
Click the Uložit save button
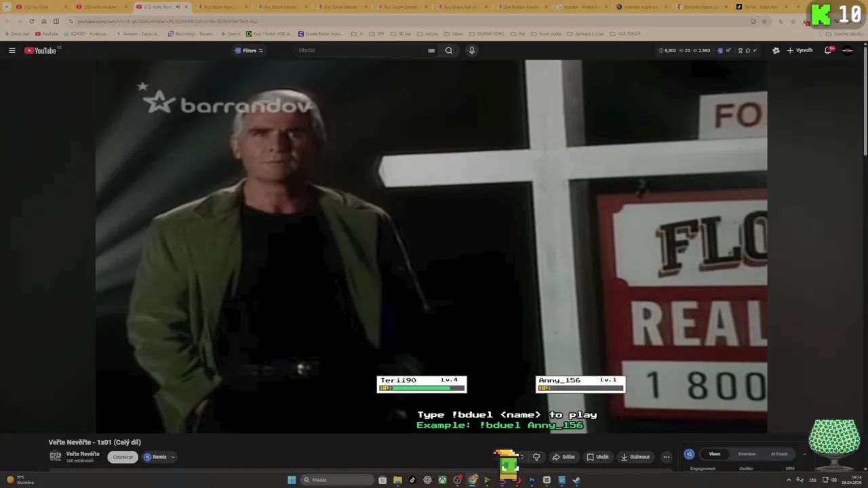pos(598,457)
